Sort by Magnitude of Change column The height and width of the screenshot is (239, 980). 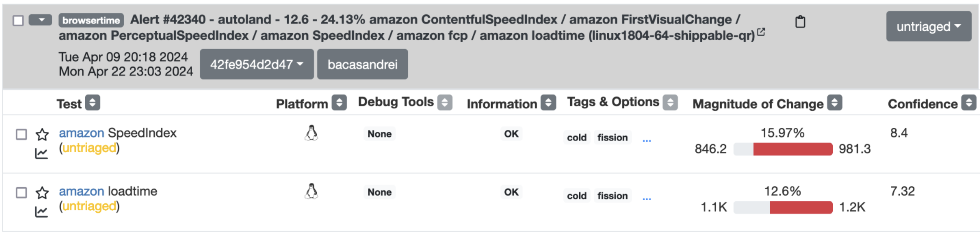click(834, 103)
